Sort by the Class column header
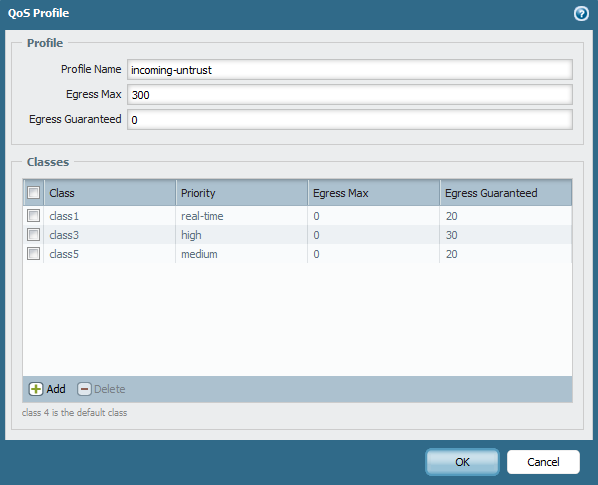Screen dimensions: 598x485 coord(110,193)
